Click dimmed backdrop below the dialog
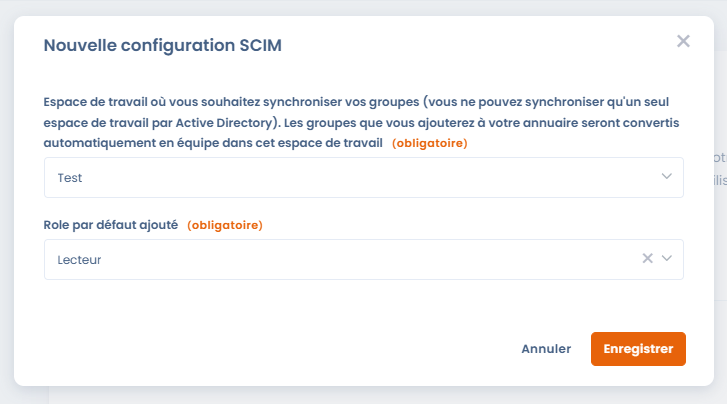 tap(360, 396)
